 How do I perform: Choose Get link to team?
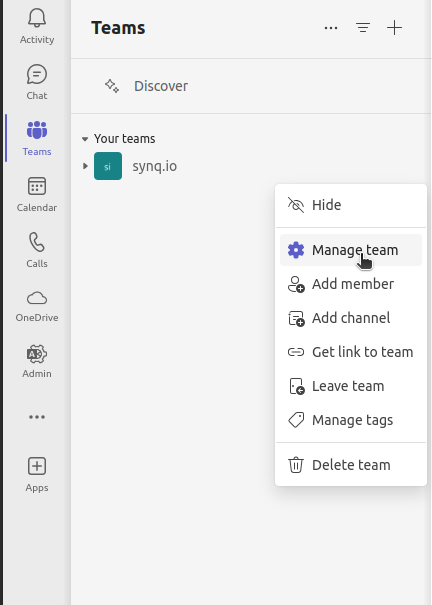[351, 352]
